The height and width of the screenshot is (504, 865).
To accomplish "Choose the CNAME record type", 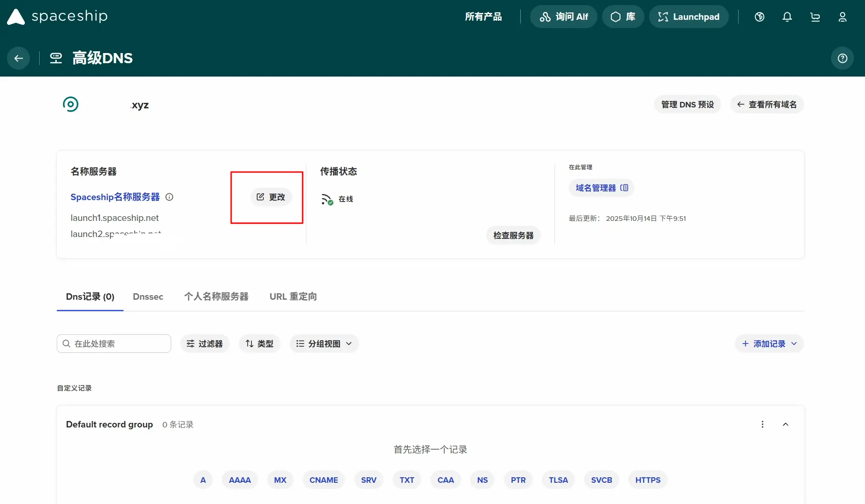I will point(324,480).
